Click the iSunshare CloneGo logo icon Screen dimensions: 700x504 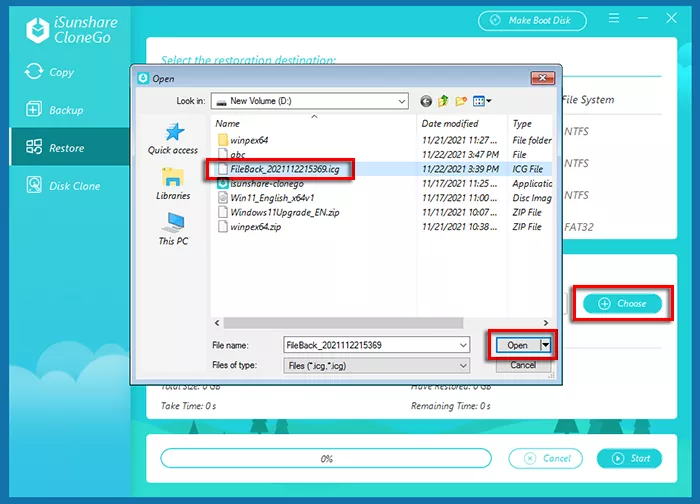[38, 30]
